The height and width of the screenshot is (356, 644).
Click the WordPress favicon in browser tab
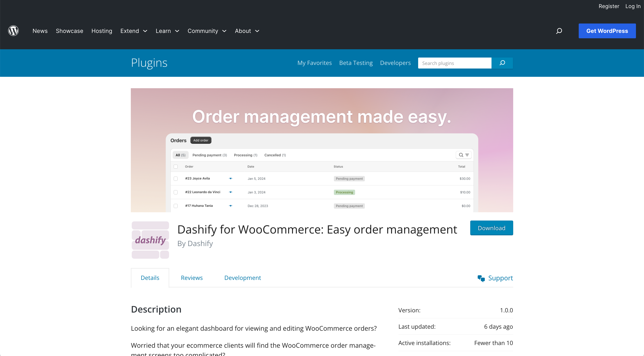pos(14,31)
